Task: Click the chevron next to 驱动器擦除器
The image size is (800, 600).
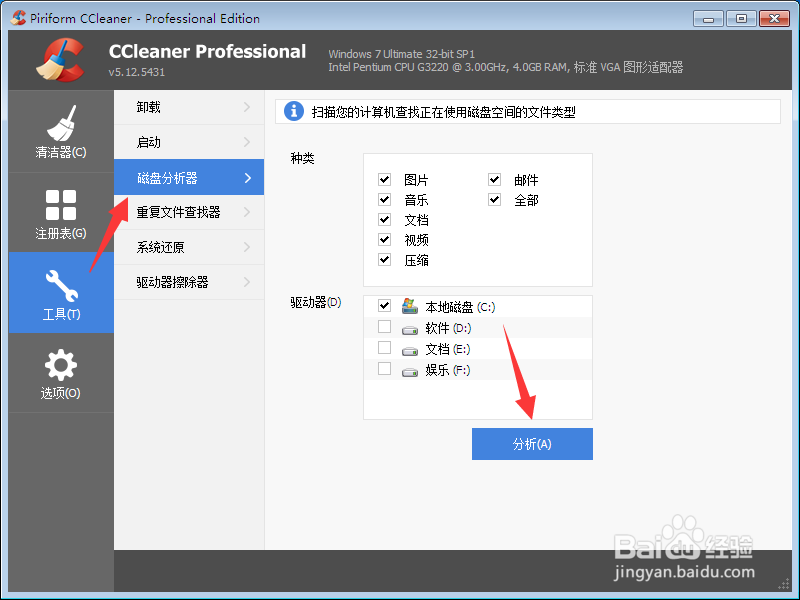Action: pos(247,282)
